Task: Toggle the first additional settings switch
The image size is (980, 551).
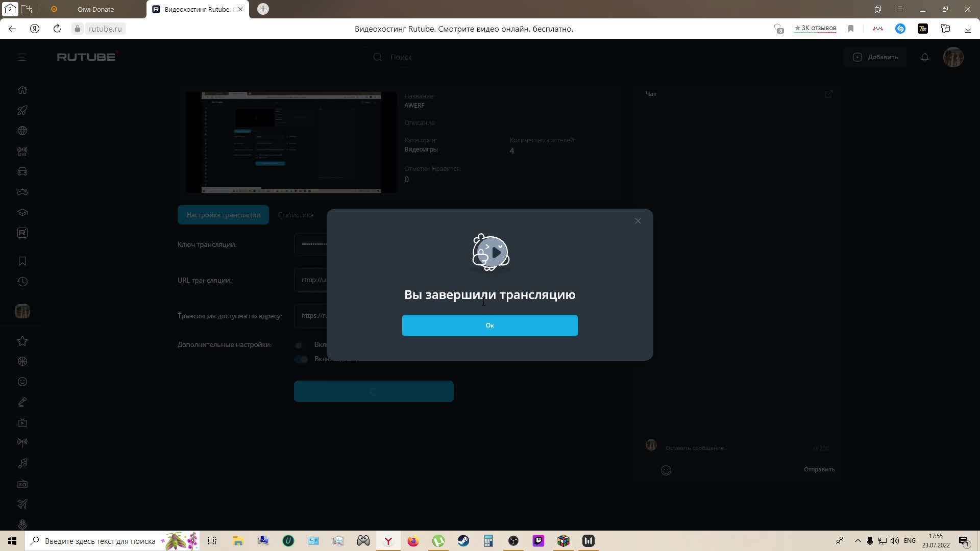Action: coord(301,345)
